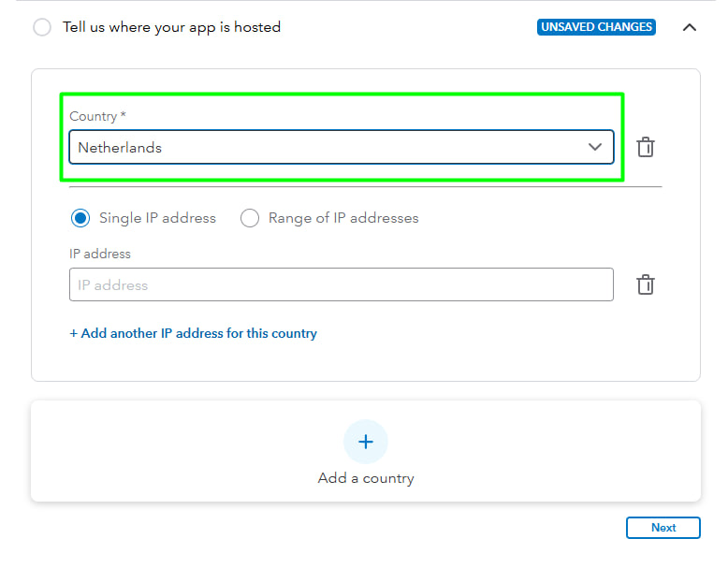728x568 pixels.
Task: Select the Single IP address radio button
Action: pyautogui.click(x=81, y=218)
